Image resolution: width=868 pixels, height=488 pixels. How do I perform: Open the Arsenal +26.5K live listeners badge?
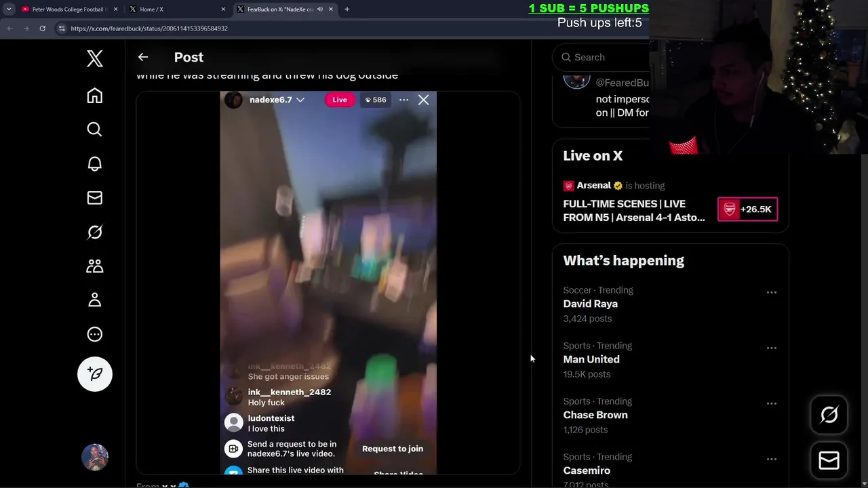click(748, 209)
